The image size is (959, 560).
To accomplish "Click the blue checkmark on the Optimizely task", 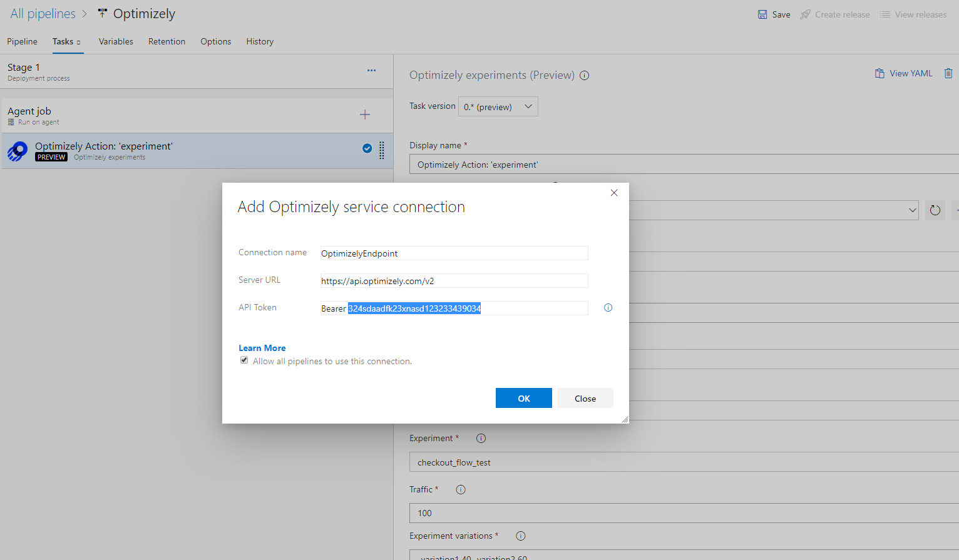I will pos(367,148).
